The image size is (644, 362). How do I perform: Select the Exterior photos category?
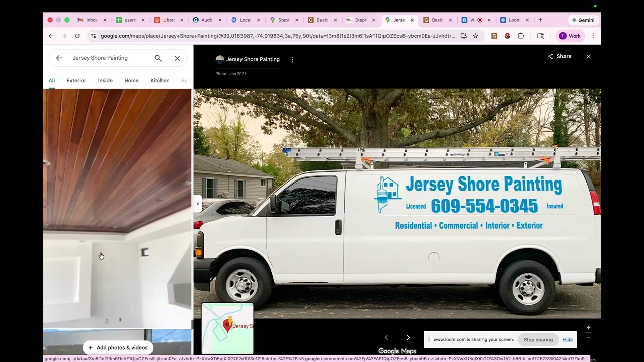76,80
